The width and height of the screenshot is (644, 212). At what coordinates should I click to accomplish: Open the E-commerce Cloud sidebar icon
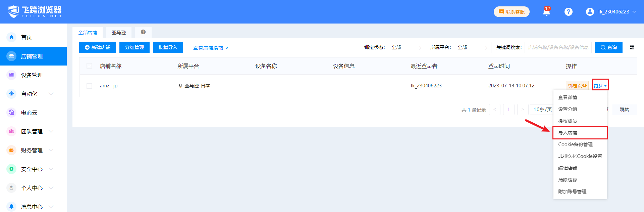pos(11,113)
